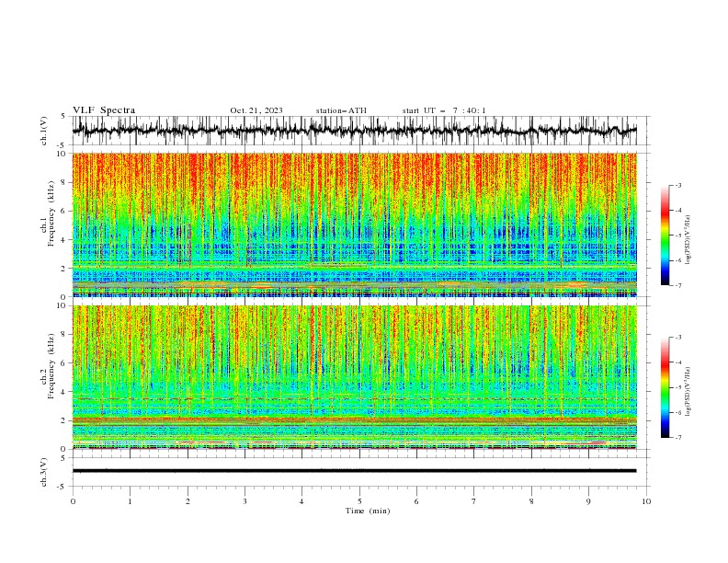
Task: Click the ch.1 "Frequency (kHz)" axis label
Action: [51, 214]
